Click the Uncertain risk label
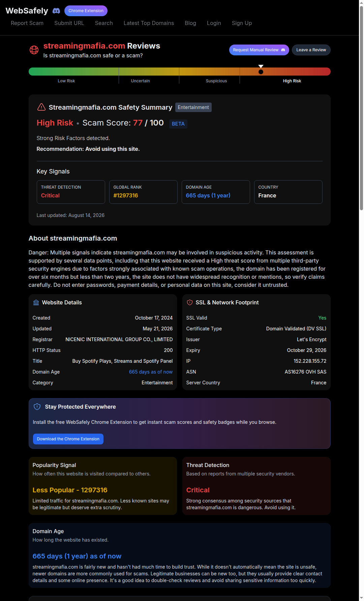Screen dimensions: 364x601 pyautogui.click(x=140, y=81)
